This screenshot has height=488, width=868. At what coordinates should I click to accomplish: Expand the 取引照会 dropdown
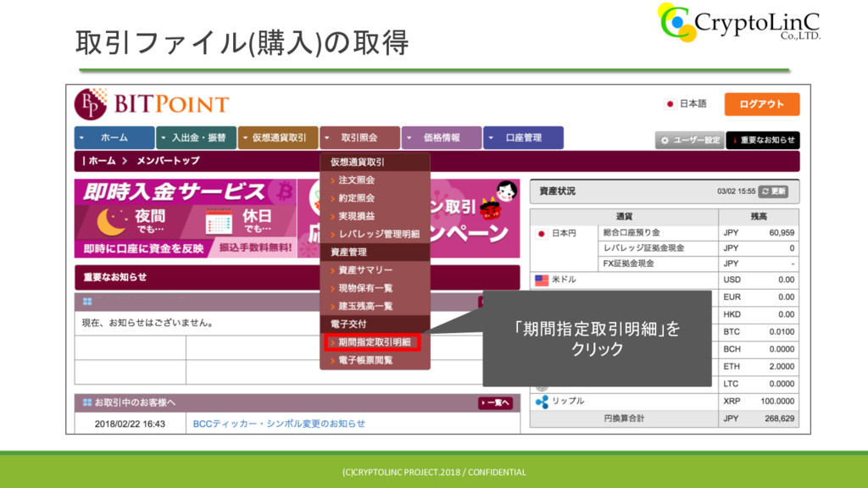[x=359, y=138]
